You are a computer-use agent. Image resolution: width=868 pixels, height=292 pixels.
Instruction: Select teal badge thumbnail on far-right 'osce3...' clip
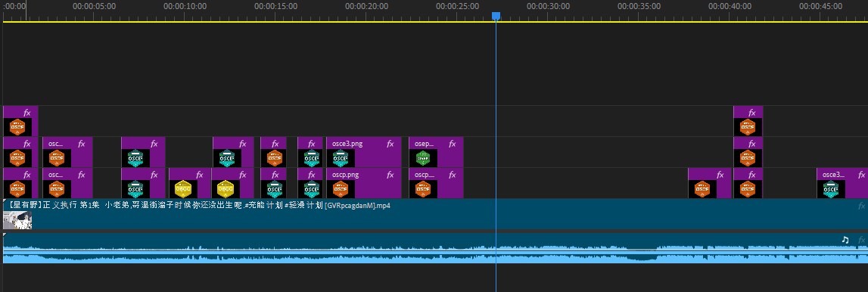point(830,188)
